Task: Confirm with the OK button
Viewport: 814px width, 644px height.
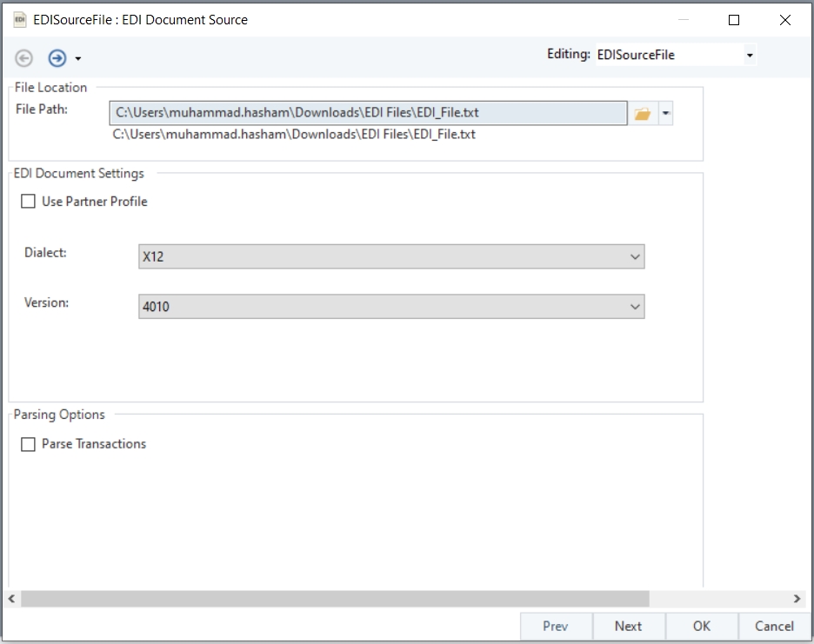Action: pyautogui.click(x=702, y=626)
